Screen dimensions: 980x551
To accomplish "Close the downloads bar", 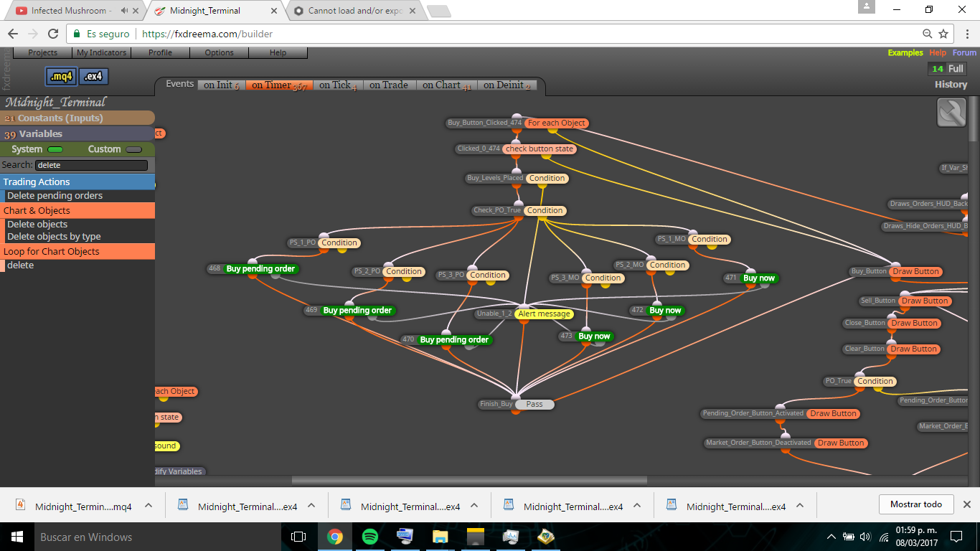I will point(966,504).
